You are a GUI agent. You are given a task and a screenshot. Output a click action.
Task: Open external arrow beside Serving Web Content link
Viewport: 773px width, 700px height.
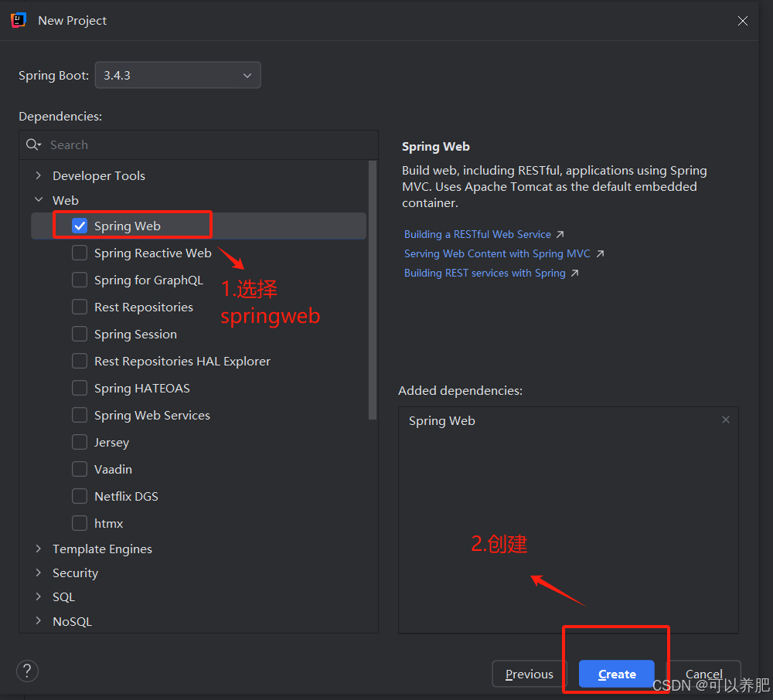(x=600, y=253)
